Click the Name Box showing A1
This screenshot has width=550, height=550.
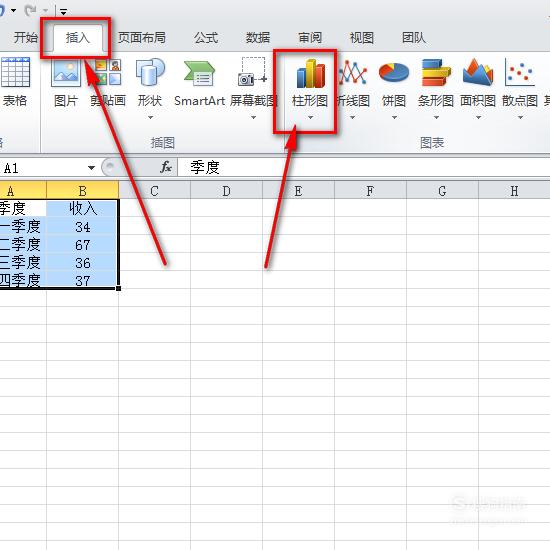(x=42, y=168)
